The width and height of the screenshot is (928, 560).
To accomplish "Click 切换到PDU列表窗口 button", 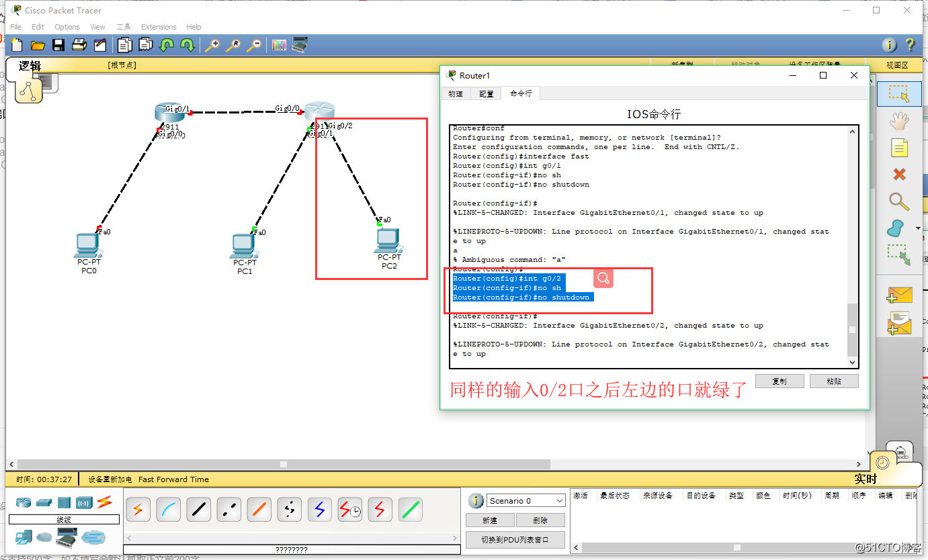I will tap(515, 539).
